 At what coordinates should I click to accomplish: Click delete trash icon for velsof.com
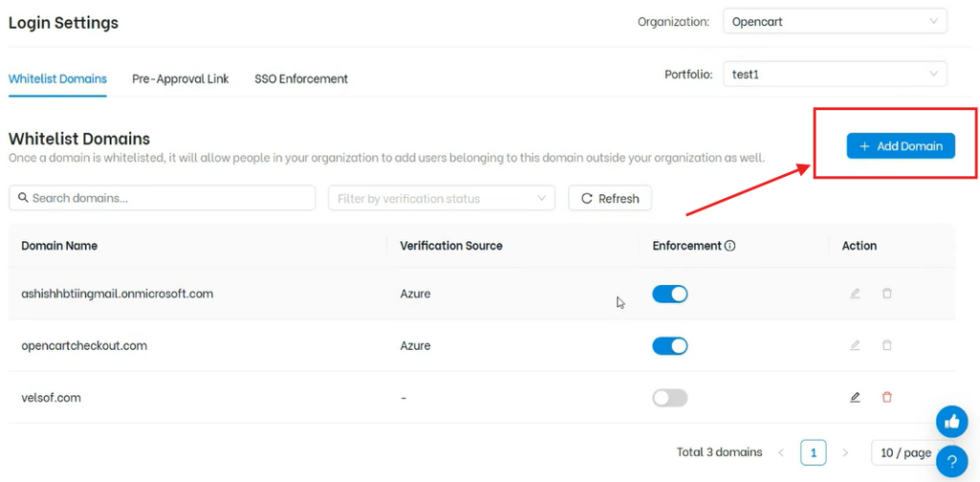pyautogui.click(x=886, y=397)
